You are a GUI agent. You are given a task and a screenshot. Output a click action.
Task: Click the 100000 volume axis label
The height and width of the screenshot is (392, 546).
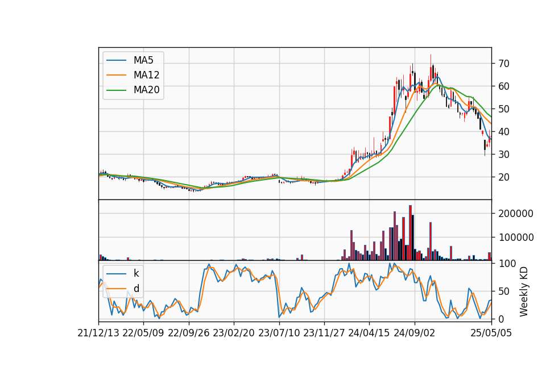coord(516,237)
